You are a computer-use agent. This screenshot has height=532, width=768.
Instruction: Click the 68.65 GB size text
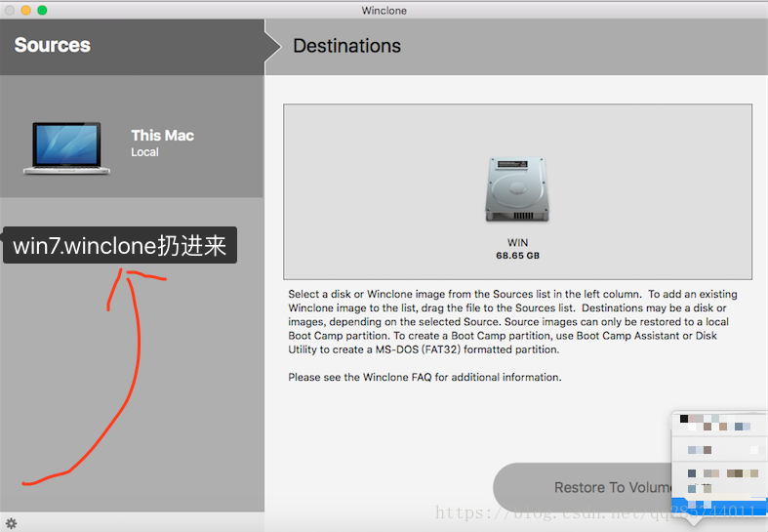click(x=517, y=255)
